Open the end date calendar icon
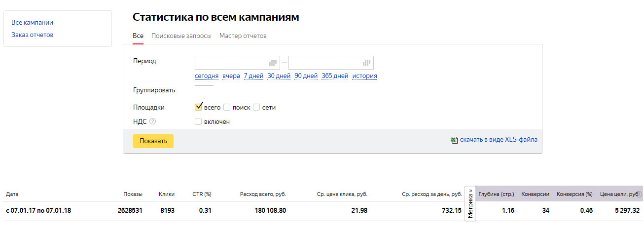The width and height of the screenshot is (644, 233). [x=366, y=63]
